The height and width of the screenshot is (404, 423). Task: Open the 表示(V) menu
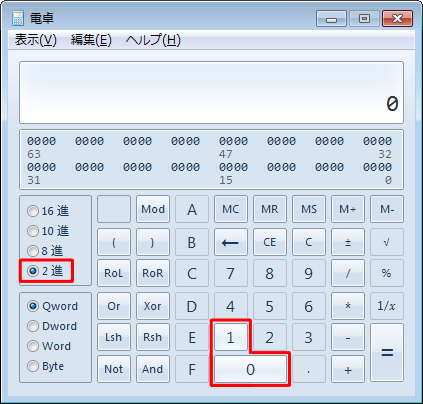click(36, 40)
